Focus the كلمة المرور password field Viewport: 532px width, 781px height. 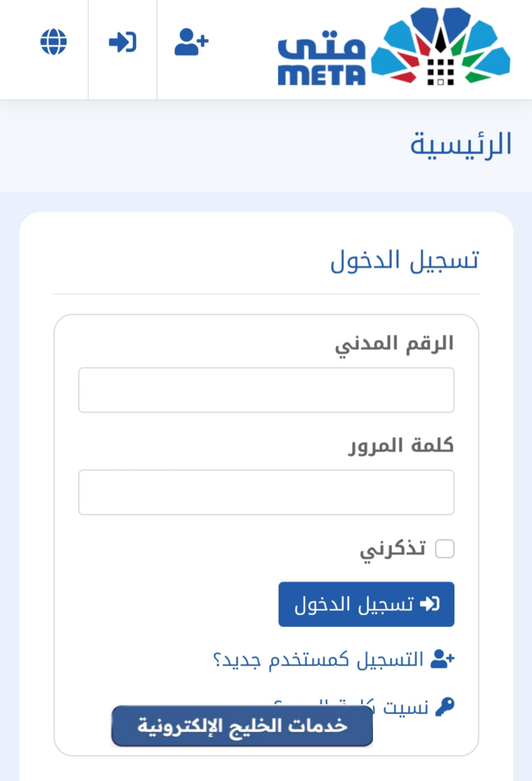click(x=266, y=492)
